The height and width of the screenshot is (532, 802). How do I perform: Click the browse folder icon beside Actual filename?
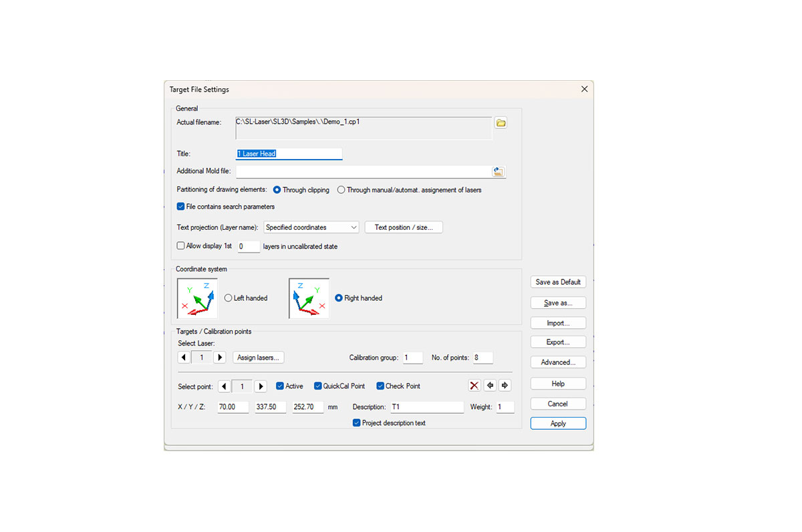[501, 123]
